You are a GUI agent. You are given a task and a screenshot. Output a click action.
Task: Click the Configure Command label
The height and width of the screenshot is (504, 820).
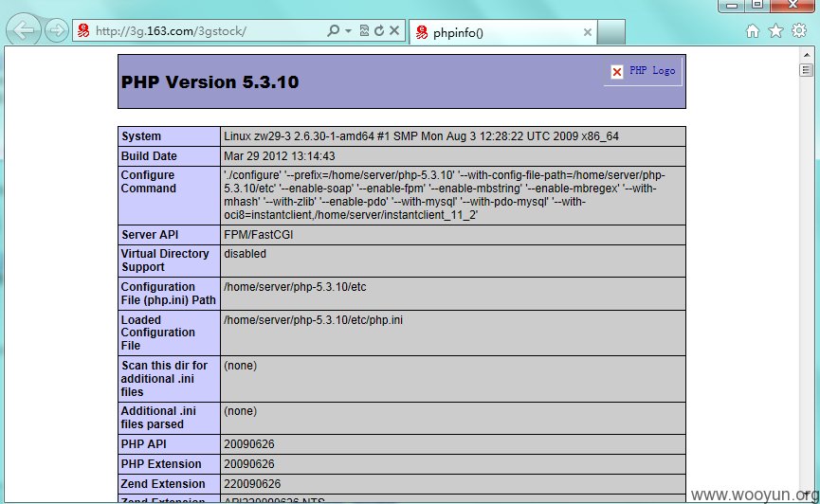149,181
